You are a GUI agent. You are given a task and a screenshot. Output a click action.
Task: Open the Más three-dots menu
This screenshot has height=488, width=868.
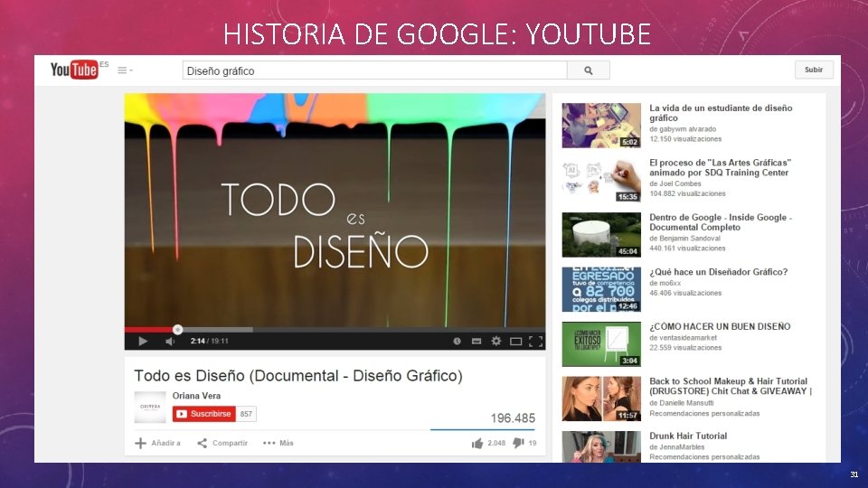(278, 443)
